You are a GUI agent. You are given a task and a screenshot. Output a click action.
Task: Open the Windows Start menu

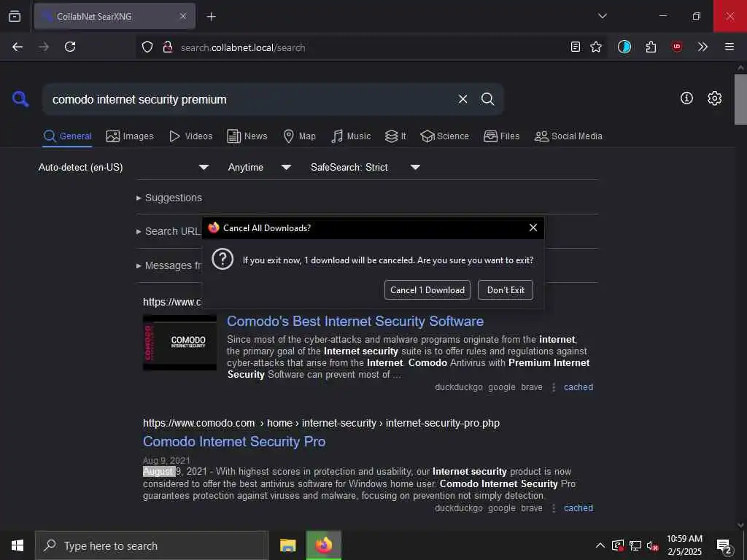pos(18,545)
